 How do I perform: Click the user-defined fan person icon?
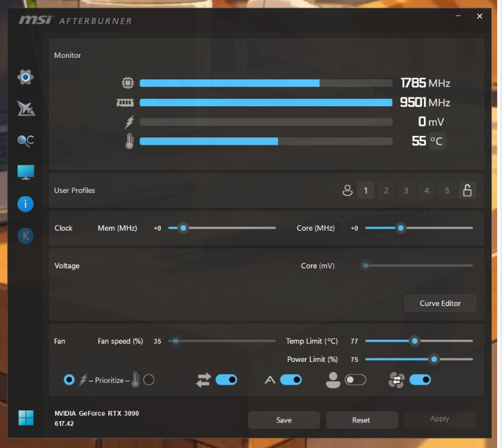point(333,380)
